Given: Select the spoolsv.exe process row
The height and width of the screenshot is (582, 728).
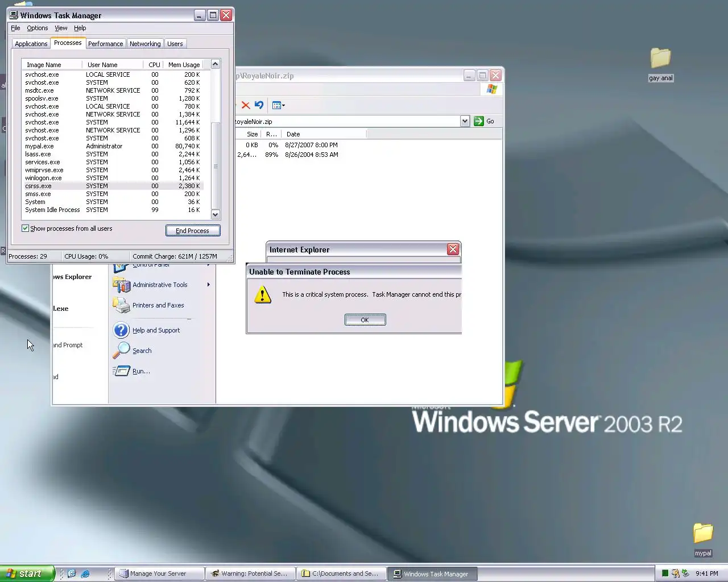Looking at the screenshot, I should coord(113,98).
